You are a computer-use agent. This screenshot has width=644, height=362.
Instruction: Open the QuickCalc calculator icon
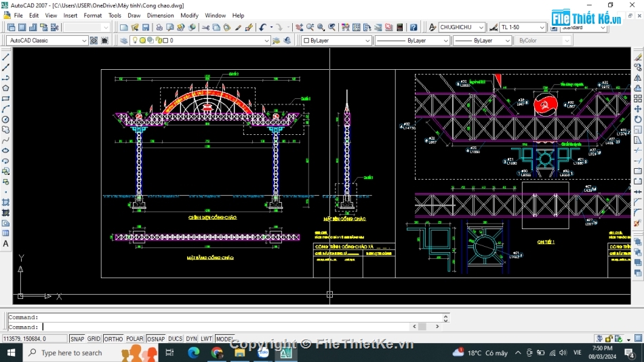400,28
